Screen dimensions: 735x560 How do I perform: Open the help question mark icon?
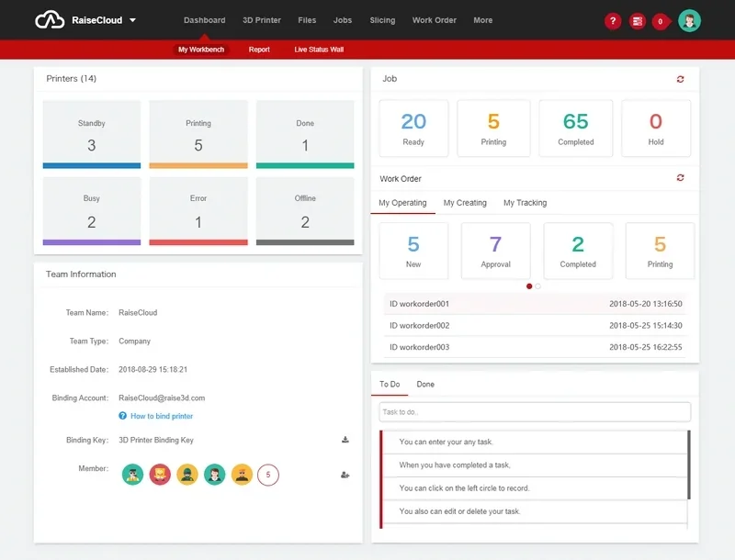coord(613,19)
